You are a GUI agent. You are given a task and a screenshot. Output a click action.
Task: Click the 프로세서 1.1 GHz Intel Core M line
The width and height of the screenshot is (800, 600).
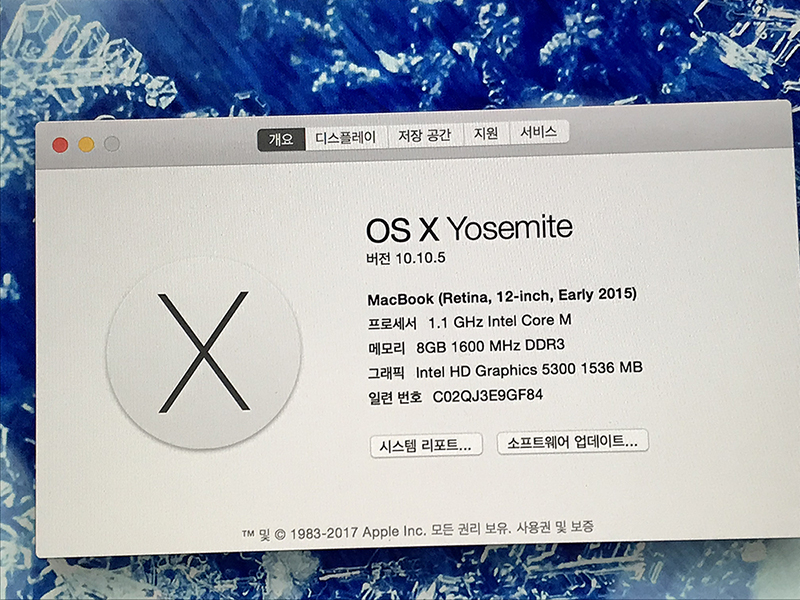(473, 322)
